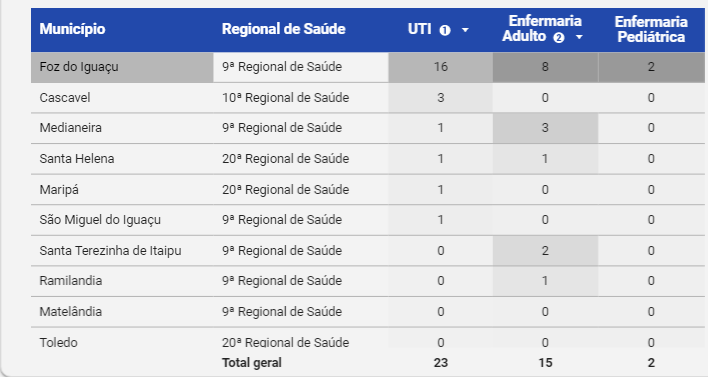Select the Maripá municipality cell
The height and width of the screenshot is (386, 708).
(122, 190)
